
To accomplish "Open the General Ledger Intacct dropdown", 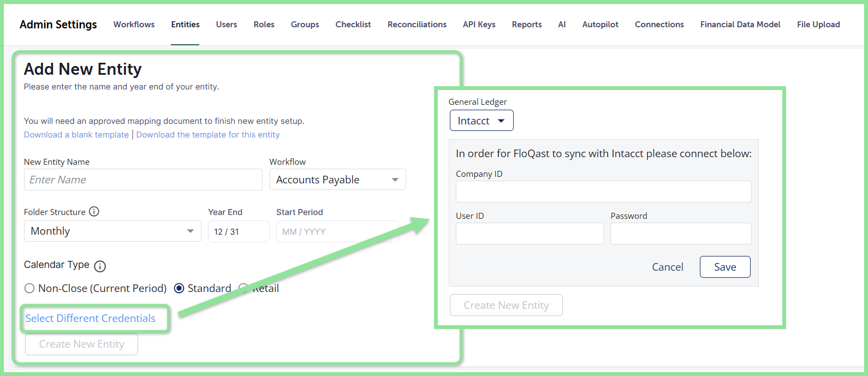I will [481, 121].
